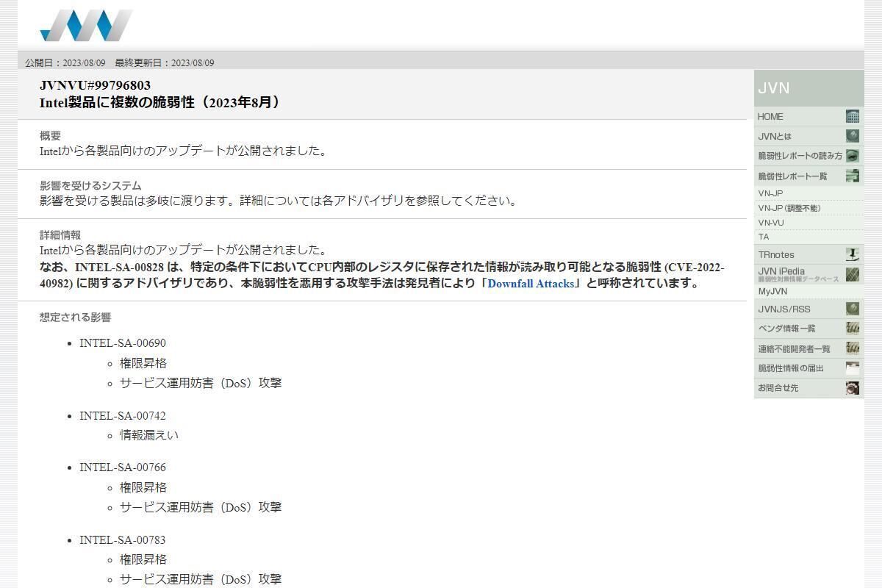Click the building icon beside HOME
The width and height of the screenshot is (882, 588).
[x=853, y=116]
